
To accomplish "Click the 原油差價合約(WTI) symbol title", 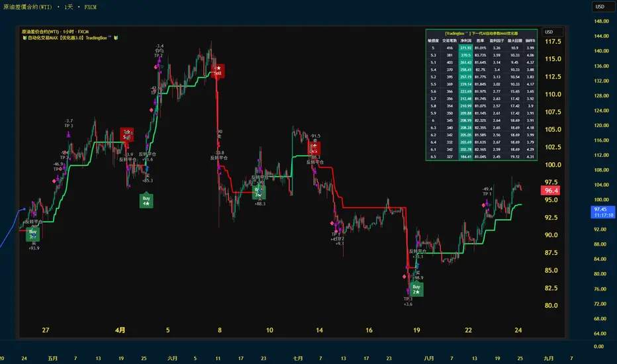I will pos(28,7).
